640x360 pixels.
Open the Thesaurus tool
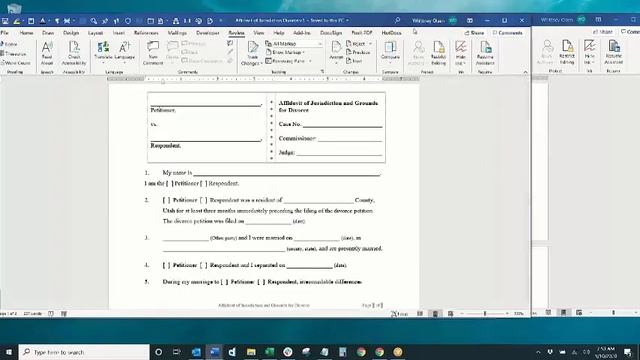[x=13, y=53]
